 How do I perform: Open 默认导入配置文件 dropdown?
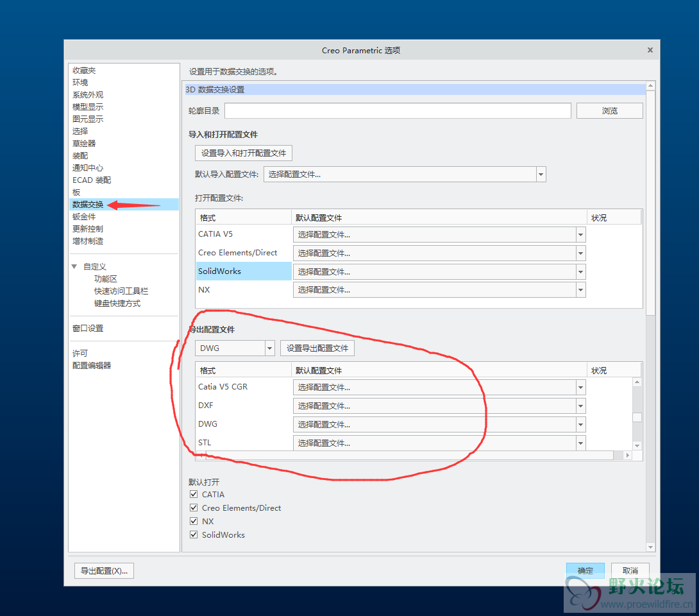click(541, 175)
